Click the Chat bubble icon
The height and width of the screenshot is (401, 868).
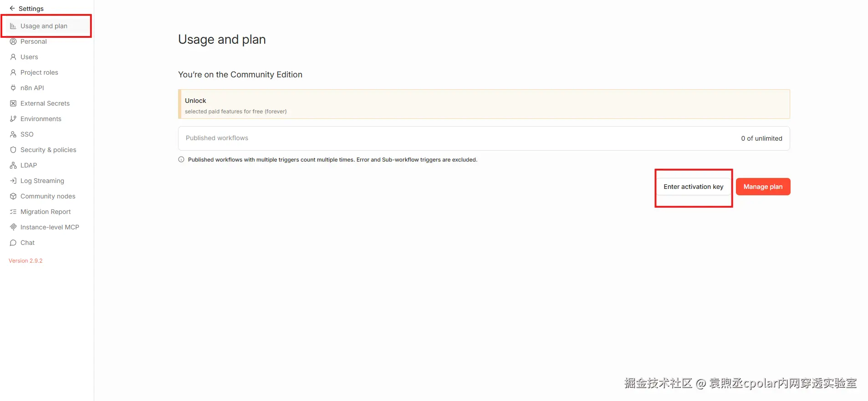click(x=13, y=243)
